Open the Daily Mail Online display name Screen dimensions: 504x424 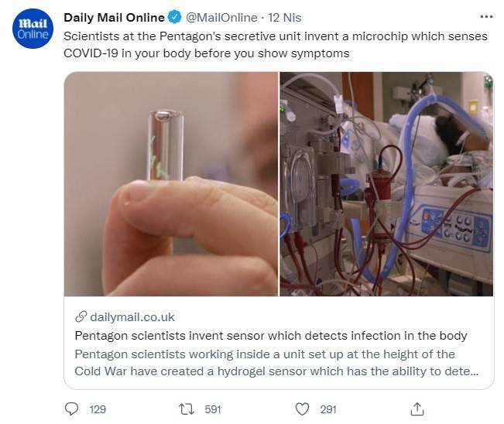[x=114, y=18]
